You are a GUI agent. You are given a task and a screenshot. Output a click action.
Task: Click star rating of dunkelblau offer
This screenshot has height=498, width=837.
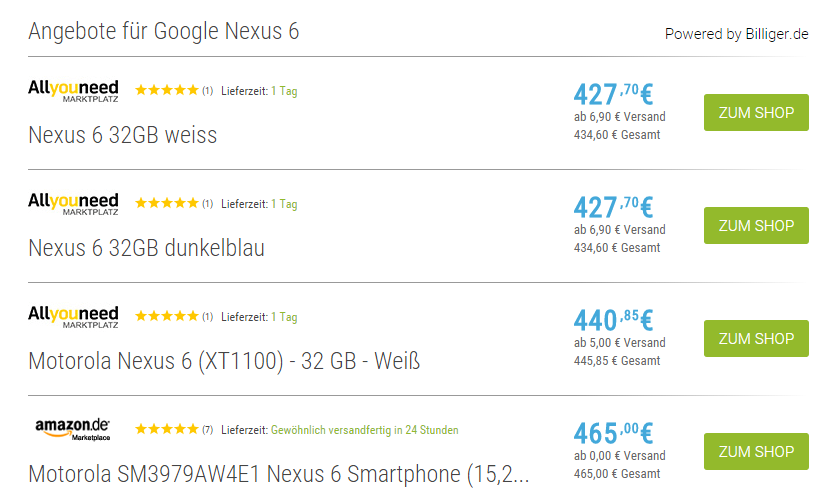pyautogui.click(x=167, y=204)
